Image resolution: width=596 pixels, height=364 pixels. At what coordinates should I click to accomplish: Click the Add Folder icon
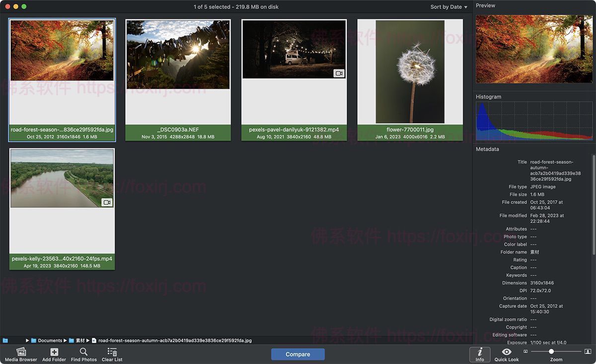click(x=54, y=353)
